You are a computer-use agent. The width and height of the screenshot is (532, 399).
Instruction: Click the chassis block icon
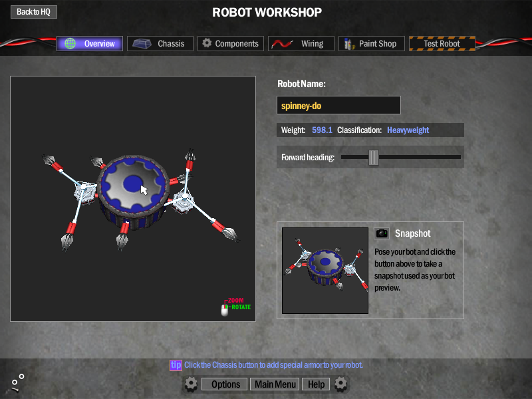tap(142, 43)
